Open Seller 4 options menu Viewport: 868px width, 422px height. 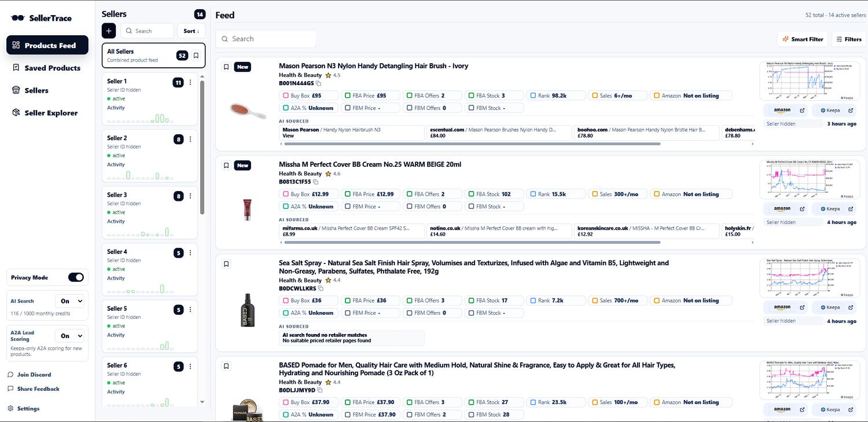pyautogui.click(x=190, y=252)
